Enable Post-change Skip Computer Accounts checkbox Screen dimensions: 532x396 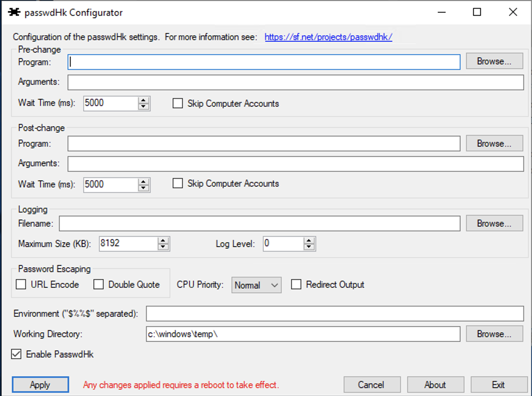click(178, 183)
